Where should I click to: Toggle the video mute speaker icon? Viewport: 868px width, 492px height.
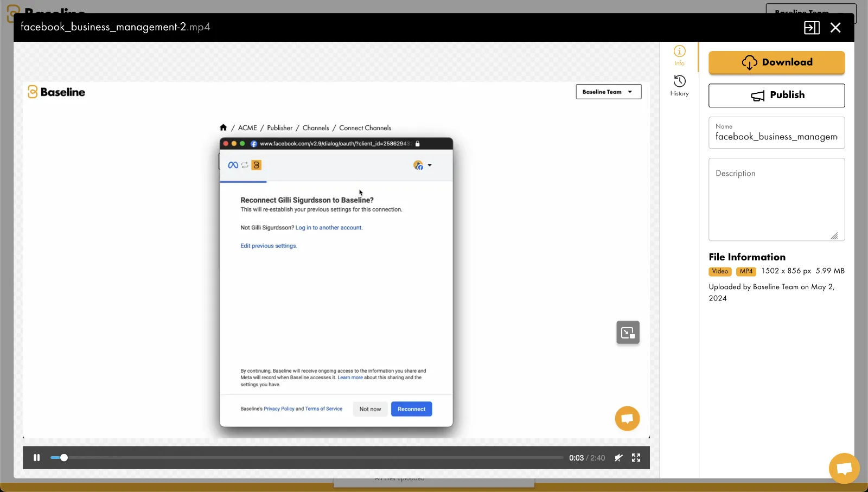click(618, 458)
